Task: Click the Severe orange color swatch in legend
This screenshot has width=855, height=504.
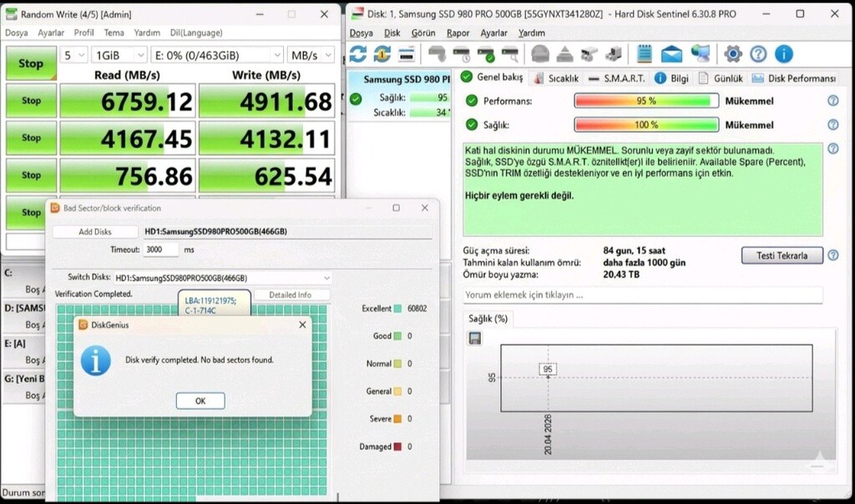Action: [397, 419]
